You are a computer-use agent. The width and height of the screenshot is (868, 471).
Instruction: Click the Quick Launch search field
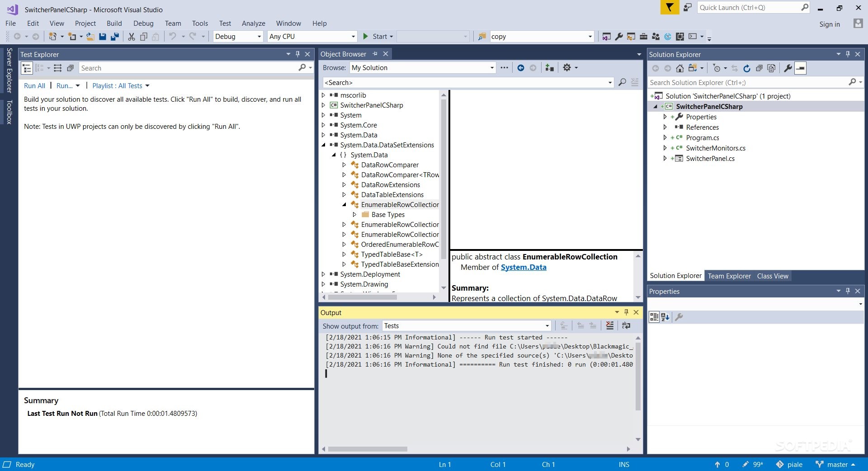[754, 8]
